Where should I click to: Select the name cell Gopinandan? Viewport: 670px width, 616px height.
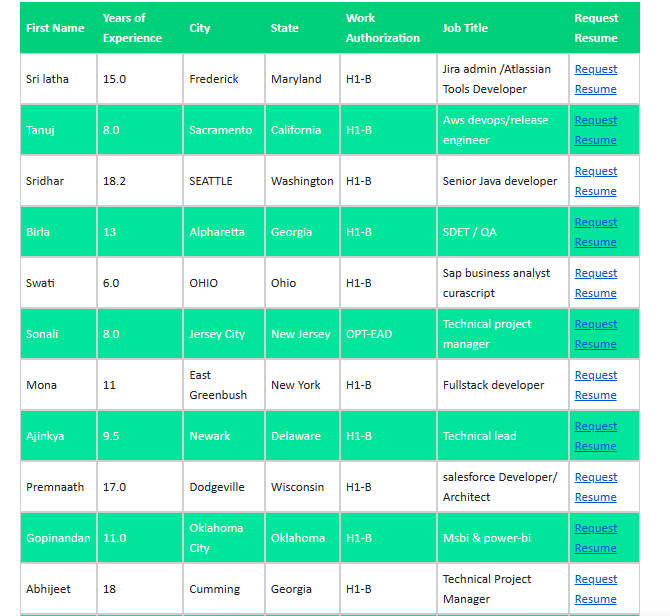[59, 538]
